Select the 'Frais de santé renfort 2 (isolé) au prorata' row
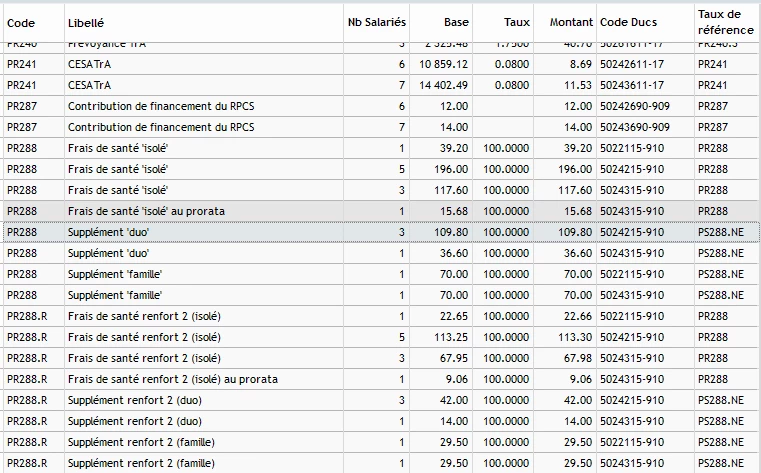The width and height of the screenshot is (761, 473). (x=380, y=379)
